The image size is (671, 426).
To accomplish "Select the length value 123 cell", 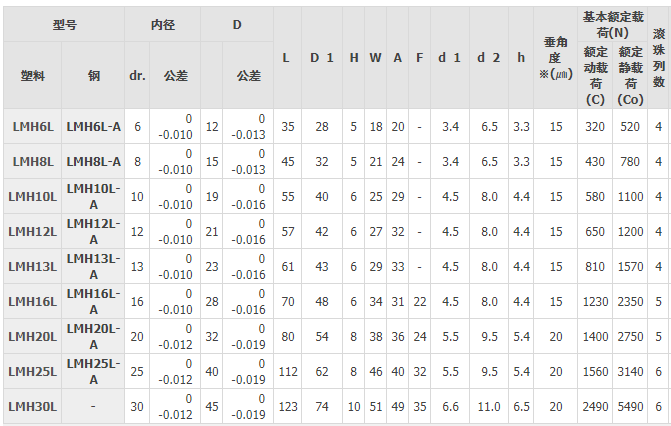I will pyautogui.click(x=288, y=406).
